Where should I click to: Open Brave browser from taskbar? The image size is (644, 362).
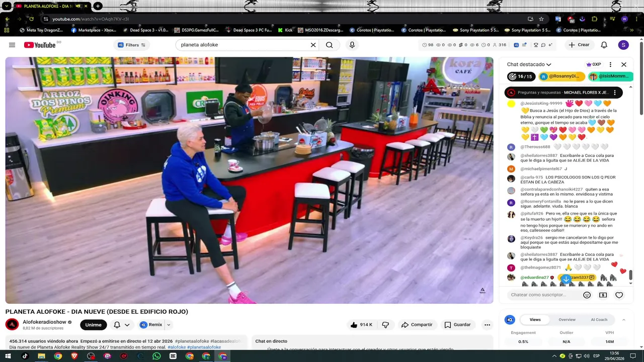[74, 356]
